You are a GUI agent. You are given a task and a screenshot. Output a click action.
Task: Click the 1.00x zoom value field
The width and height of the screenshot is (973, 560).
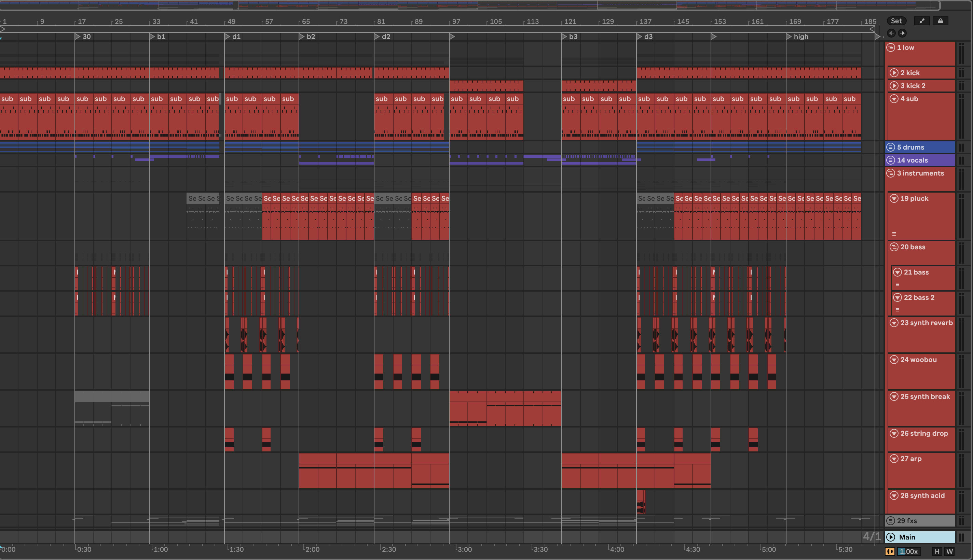[x=909, y=551]
